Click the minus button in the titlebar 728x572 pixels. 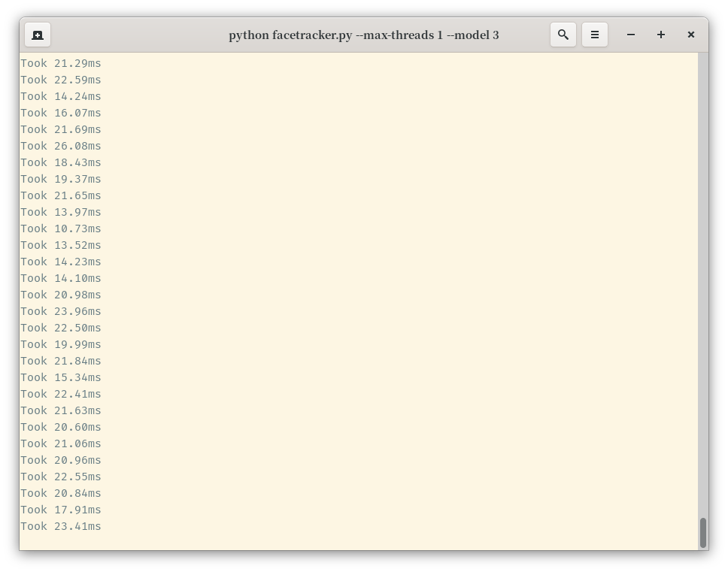(630, 35)
